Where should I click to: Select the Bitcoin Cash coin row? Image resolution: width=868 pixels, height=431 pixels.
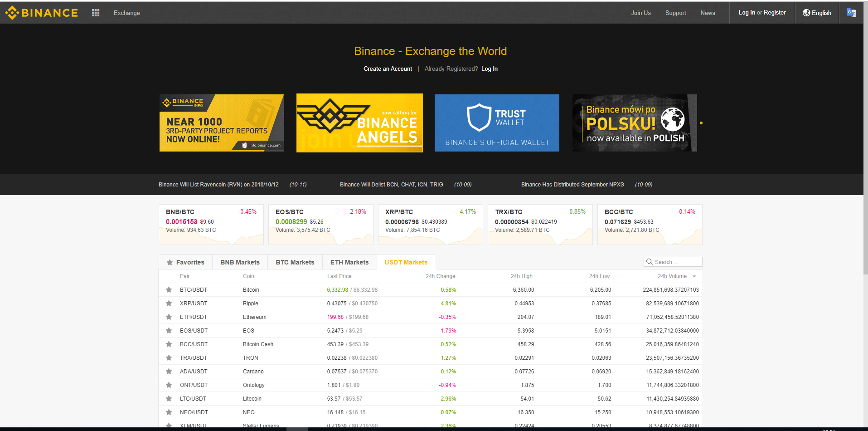(x=431, y=344)
